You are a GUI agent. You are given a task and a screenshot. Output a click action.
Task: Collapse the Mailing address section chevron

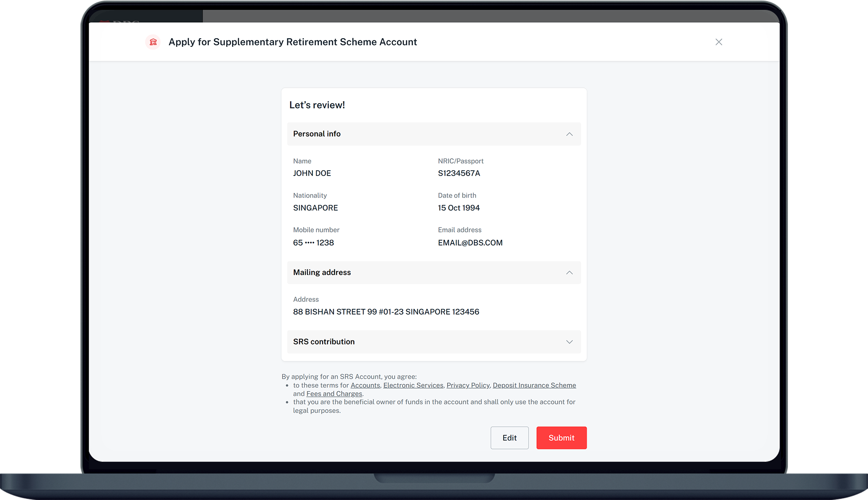click(x=569, y=272)
